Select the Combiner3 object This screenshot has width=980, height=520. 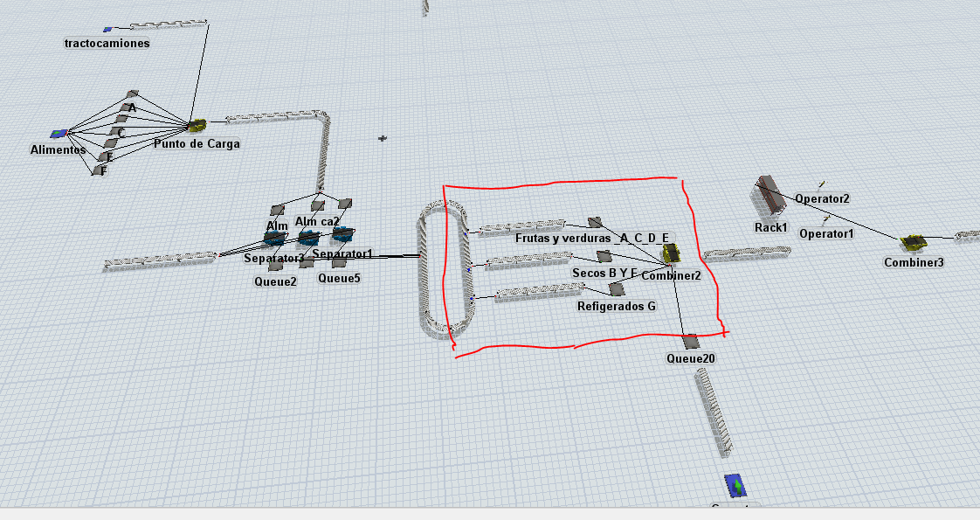click(914, 241)
